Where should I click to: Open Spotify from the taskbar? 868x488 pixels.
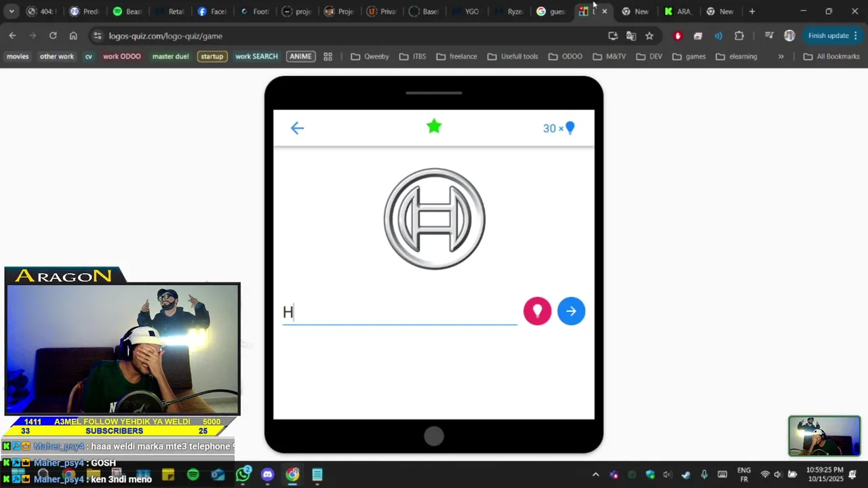tap(193, 474)
